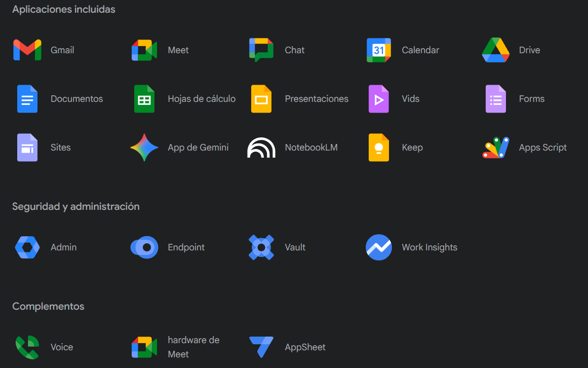The height and width of the screenshot is (368, 588).
Task: Click the Endpoint toggle-shaped icon
Action: coord(144,247)
